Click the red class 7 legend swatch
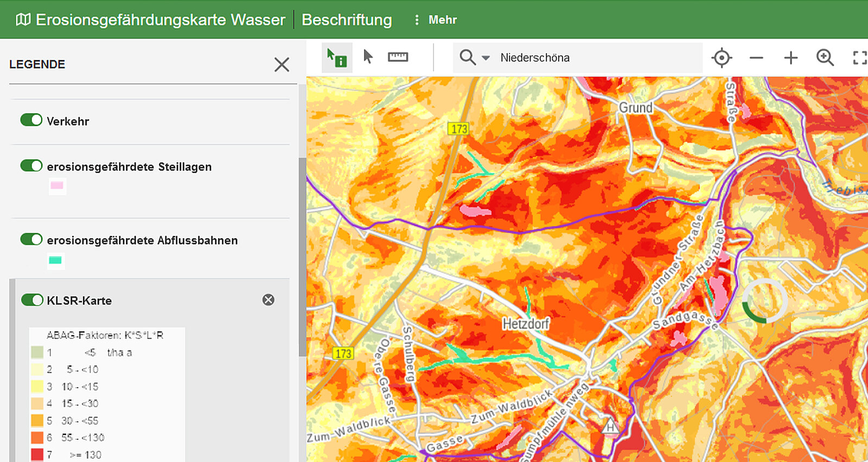Viewport: 868px width, 462px height. [x=37, y=454]
